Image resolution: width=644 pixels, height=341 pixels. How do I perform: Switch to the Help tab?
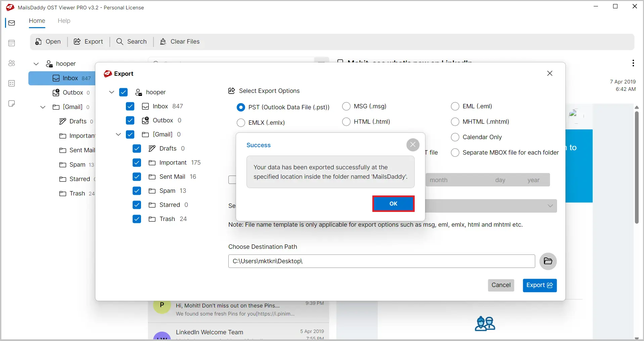pos(64,21)
